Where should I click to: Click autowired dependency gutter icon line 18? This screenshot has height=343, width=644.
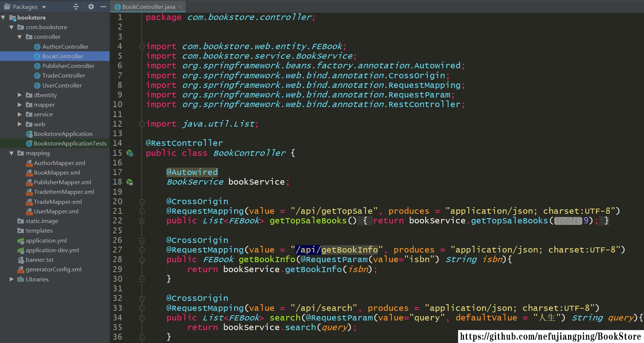tap(130, 182)
